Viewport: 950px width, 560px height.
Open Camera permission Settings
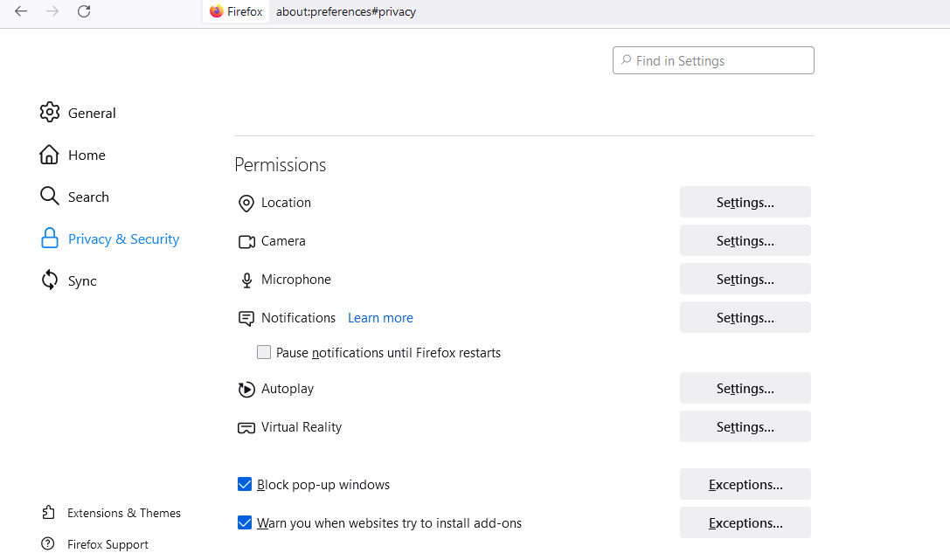745,240
